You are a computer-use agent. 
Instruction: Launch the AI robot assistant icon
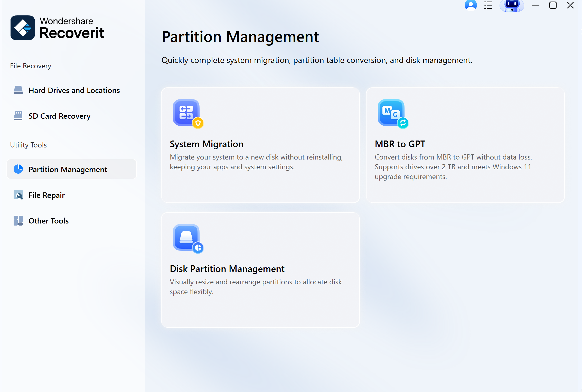pyautogui.click(x=512, y=6)
